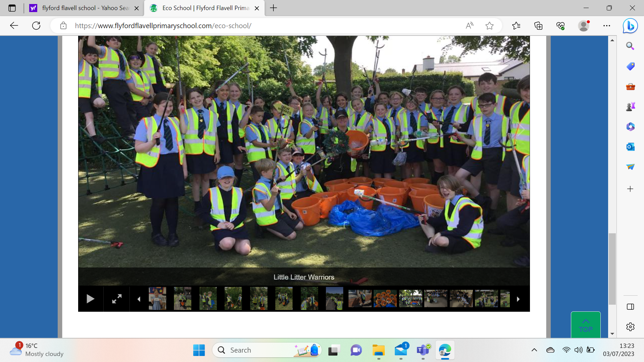644x362 pixels.
Task: Add page to favorites star
Action: point(489,26)
